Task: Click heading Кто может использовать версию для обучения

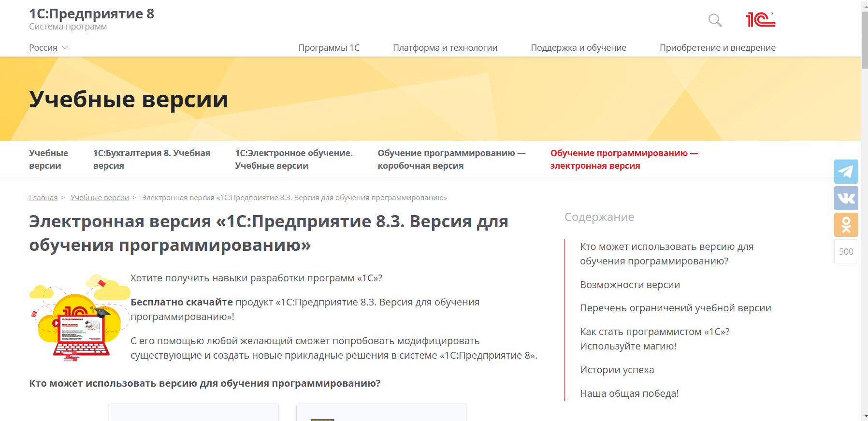Action: pos(205,383)
